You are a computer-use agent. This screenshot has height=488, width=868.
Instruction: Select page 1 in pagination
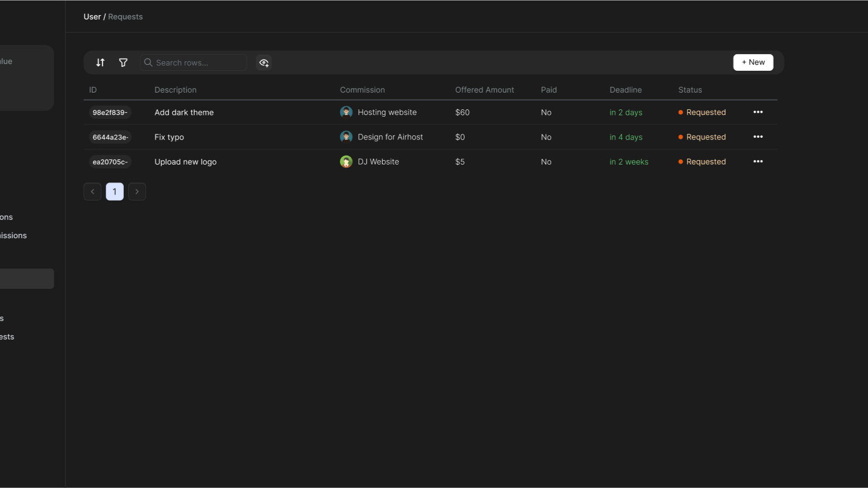tap(115, 191)
